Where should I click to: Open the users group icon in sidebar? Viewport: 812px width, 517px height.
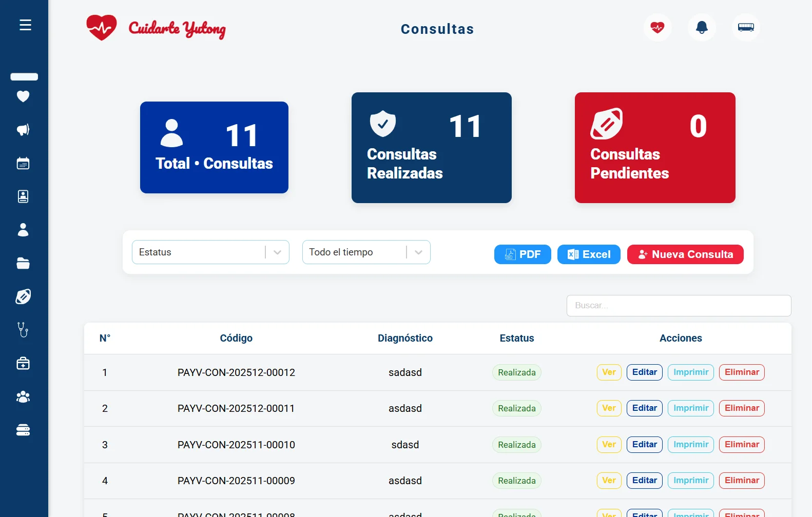click(x=23, y=396)
